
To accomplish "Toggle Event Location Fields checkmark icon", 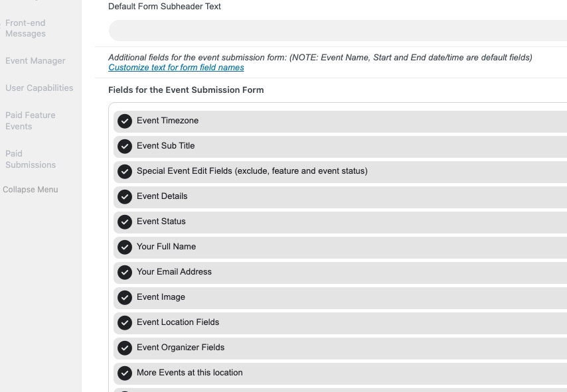I will (125, 322).
